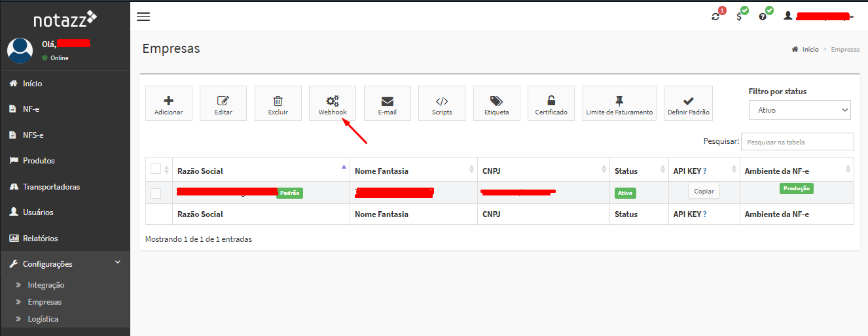Viewport: 868px width, 336px height.
Task: Open the Webhook gears button
Action: click(x=333, y=103)
